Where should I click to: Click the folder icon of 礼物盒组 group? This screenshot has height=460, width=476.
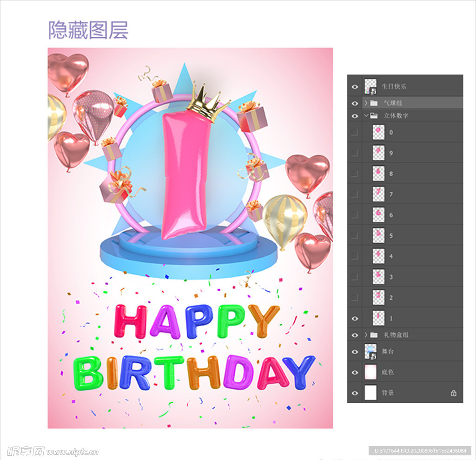click(374, 334)
